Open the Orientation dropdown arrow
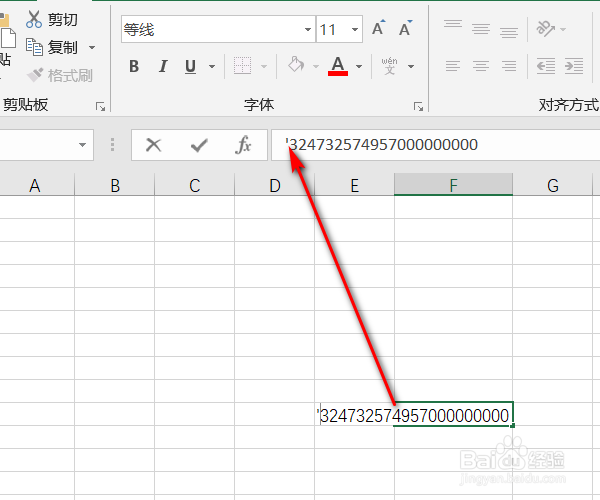 [562, 29]
